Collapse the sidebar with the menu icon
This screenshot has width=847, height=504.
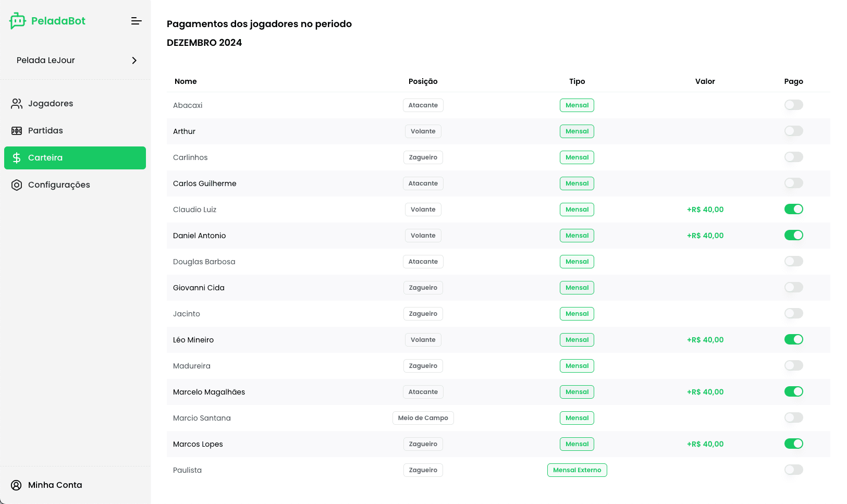pyautogui.click(x=136, y=21)
